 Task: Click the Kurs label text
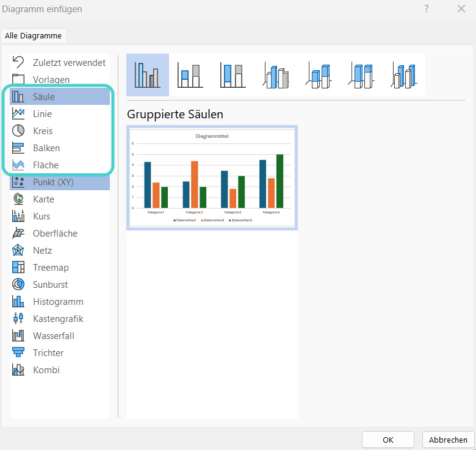click(x=41, y=216)
